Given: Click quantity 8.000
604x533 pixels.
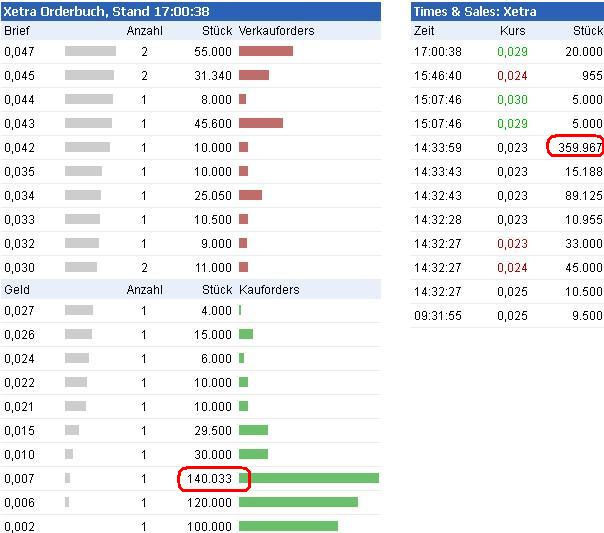Looking at the screenshot, I should [216, 99].
